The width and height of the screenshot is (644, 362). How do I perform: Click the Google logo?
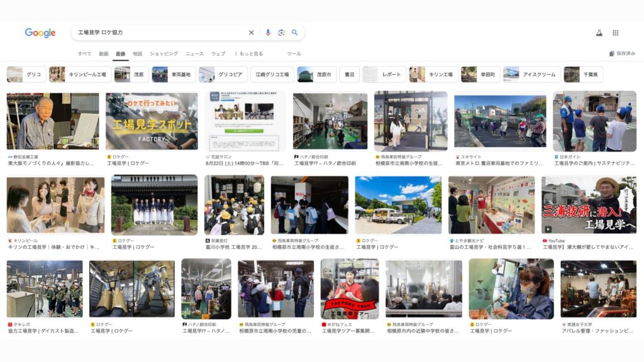point(40,33)
